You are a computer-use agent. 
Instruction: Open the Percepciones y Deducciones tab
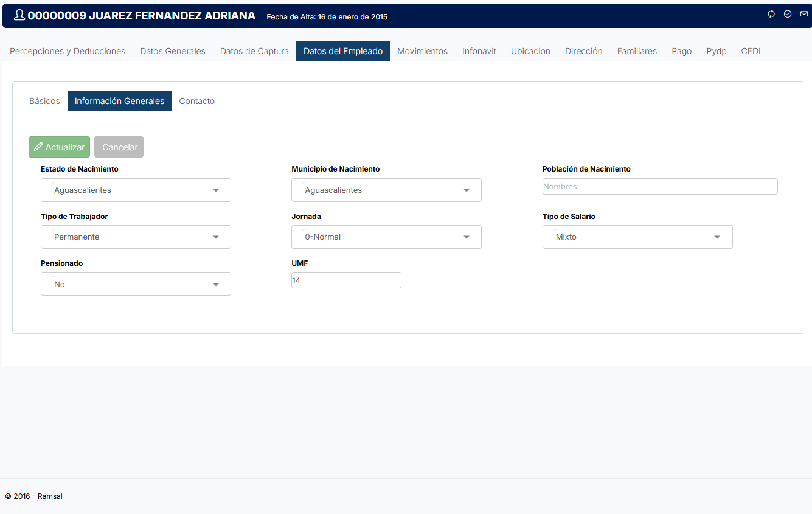(68, 51)
